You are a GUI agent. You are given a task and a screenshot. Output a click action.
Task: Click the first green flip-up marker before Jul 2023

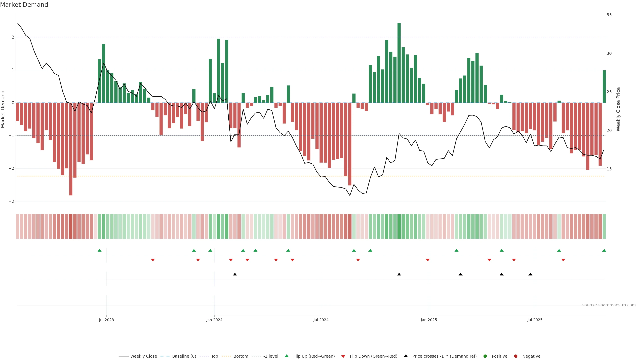[99, 250]
